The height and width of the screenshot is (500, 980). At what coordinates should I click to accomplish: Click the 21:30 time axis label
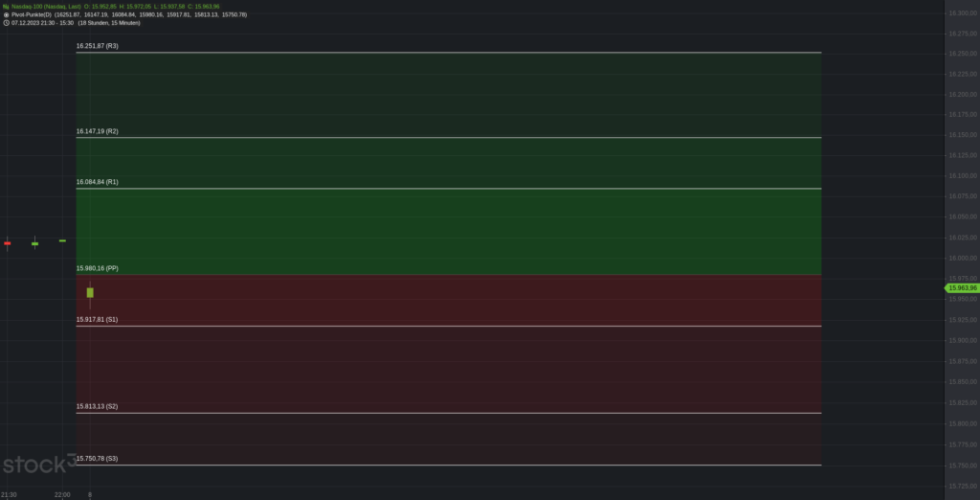coord(9,495)
